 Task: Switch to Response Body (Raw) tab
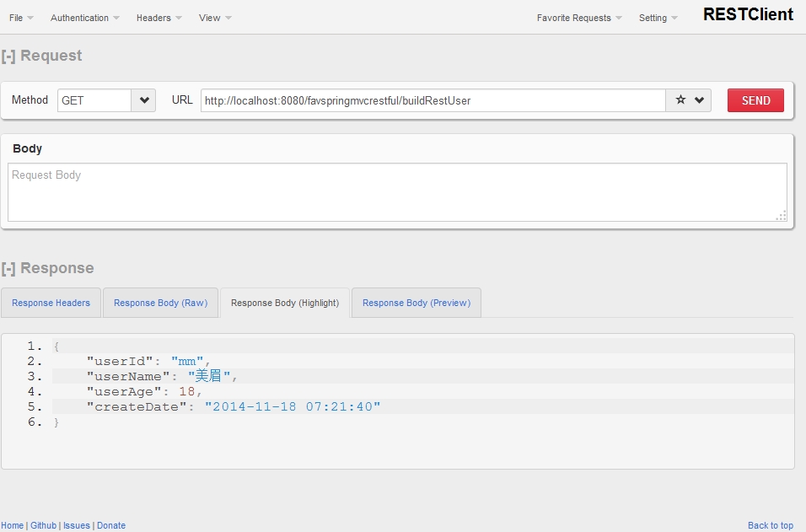[x=160, y=303]
